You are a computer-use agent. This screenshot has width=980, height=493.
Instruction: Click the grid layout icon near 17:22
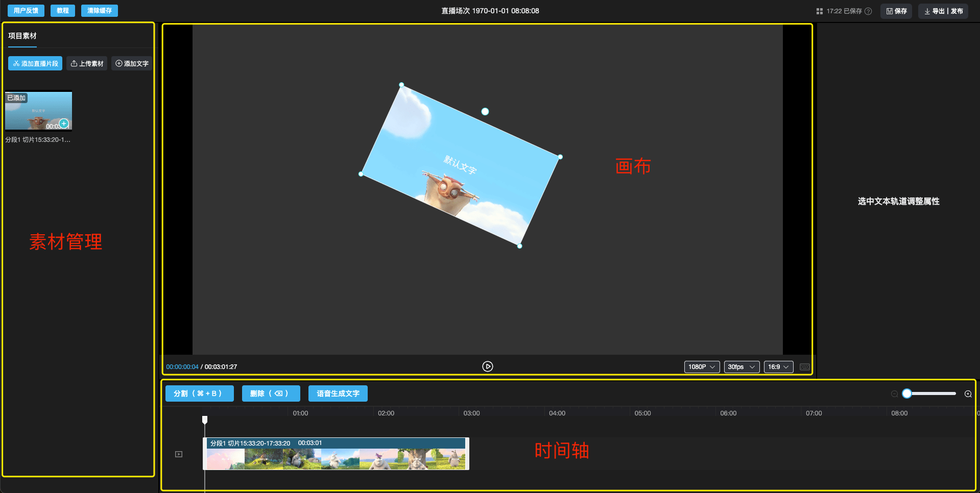point(820,11)
